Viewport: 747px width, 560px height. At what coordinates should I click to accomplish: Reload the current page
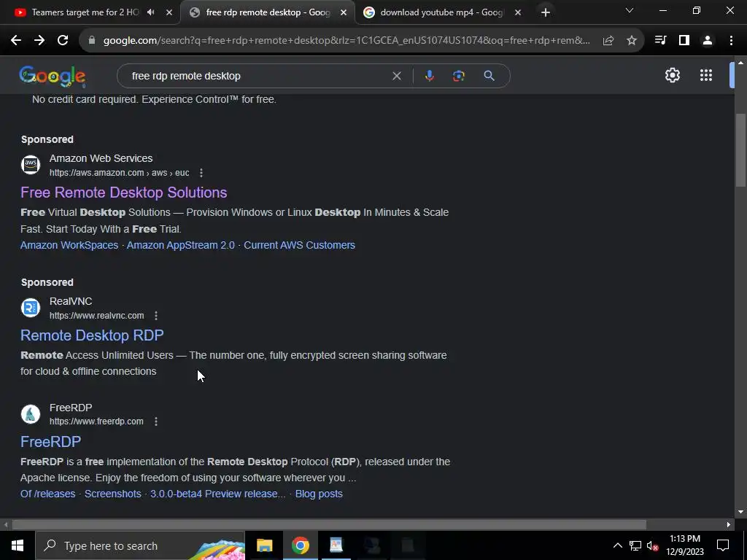coord(63,41)
